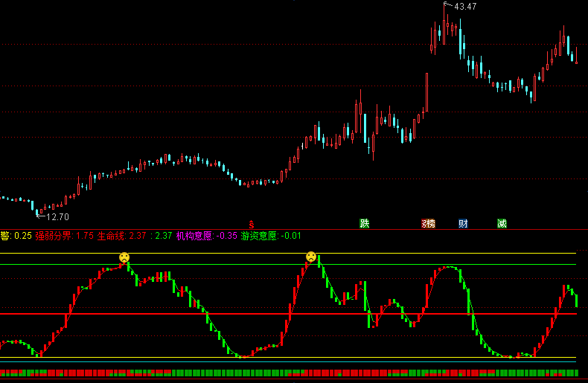Click the red S event marker
The width and height of the screenshot is (588, 383).
tap(252, 225)
